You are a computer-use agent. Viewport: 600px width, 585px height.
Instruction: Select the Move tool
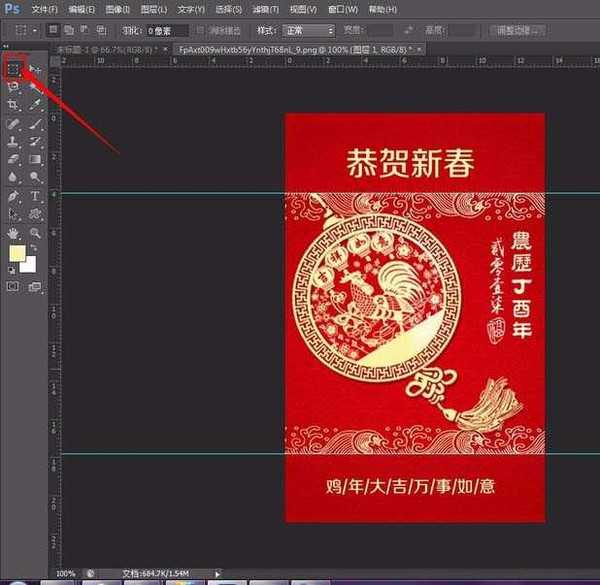point(35,69)
